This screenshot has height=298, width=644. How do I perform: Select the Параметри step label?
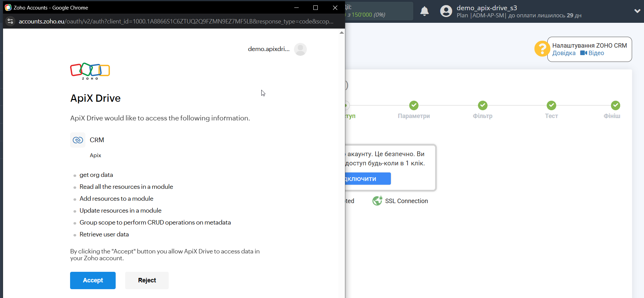coord(414,116)
